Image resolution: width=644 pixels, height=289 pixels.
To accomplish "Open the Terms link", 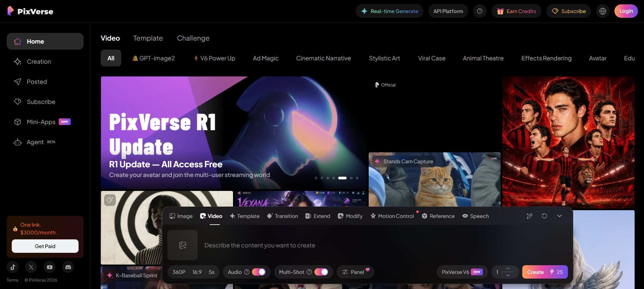I will pyautogui.click(x=12, y=280).
